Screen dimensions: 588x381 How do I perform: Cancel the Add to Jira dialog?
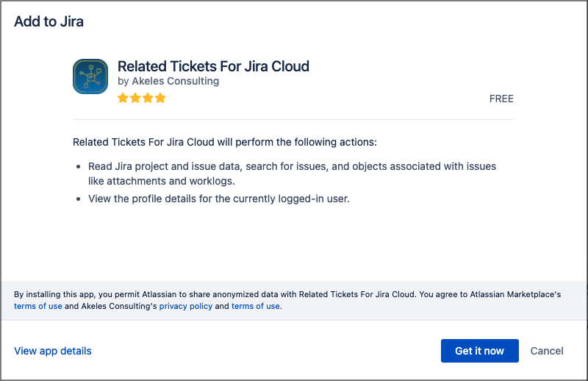click(x=547, y=351)
